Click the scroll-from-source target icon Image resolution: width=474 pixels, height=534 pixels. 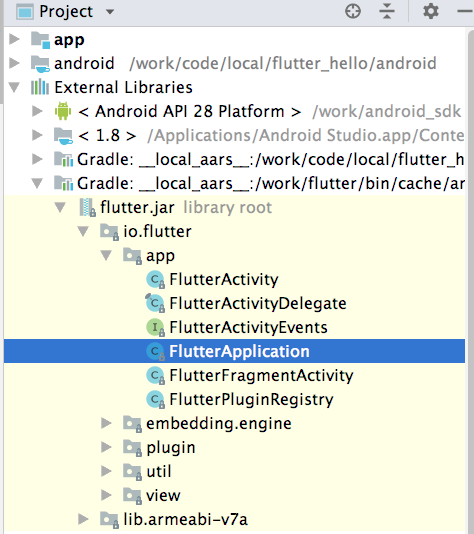[x=353, y=11]
